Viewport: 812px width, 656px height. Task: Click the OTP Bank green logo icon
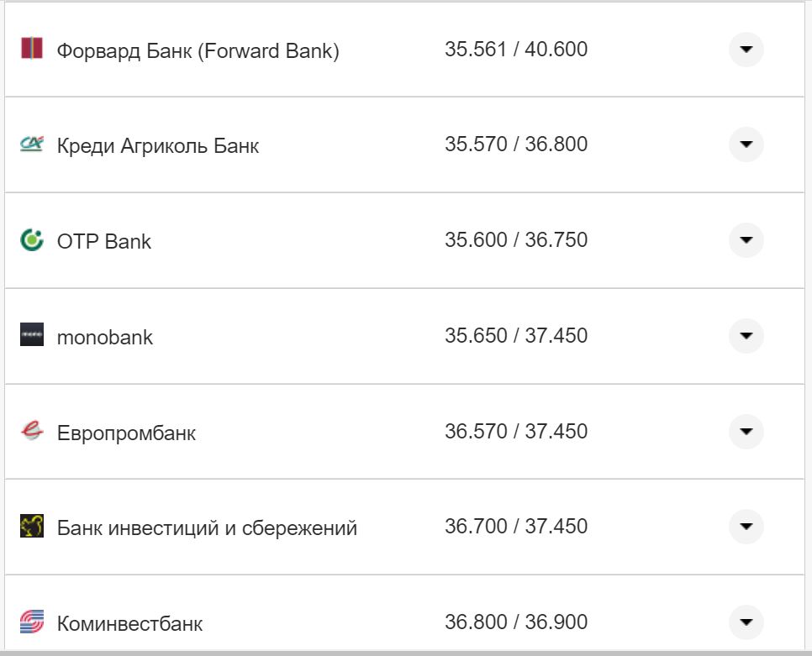click(31, 240)
